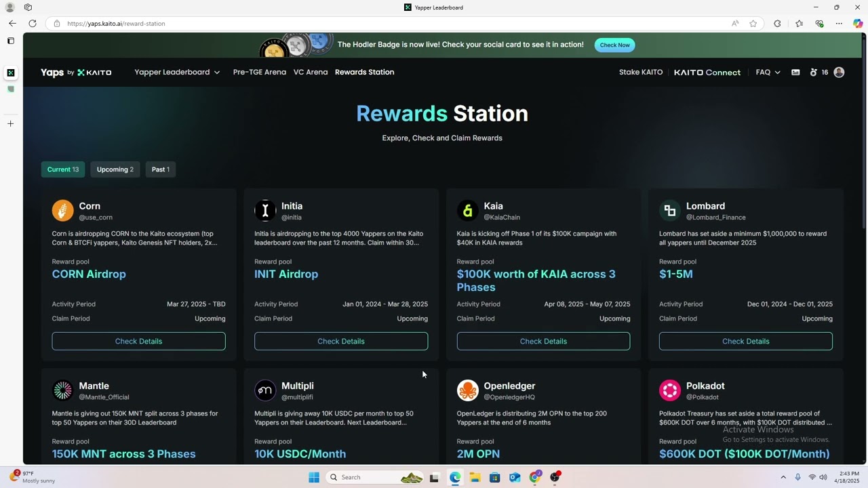
Task: Click the $1-5M reward pool text
Action: (676, 274)
